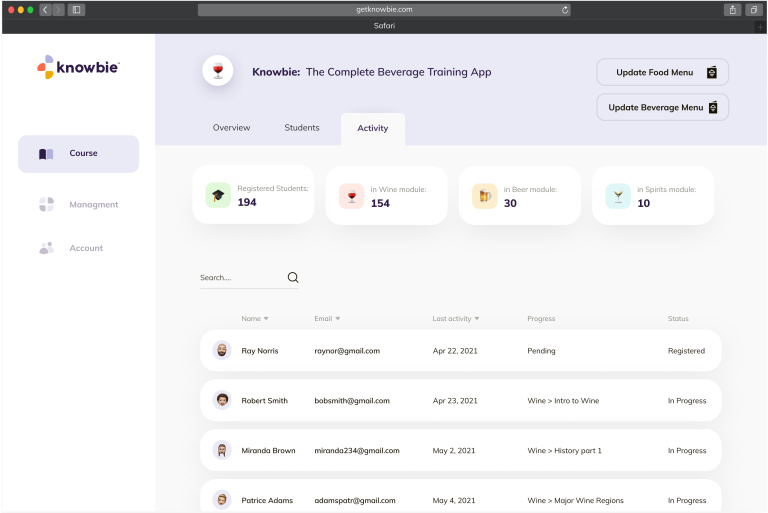
Task: Click the graduation cap Registered Students icon
Action: 218,196
